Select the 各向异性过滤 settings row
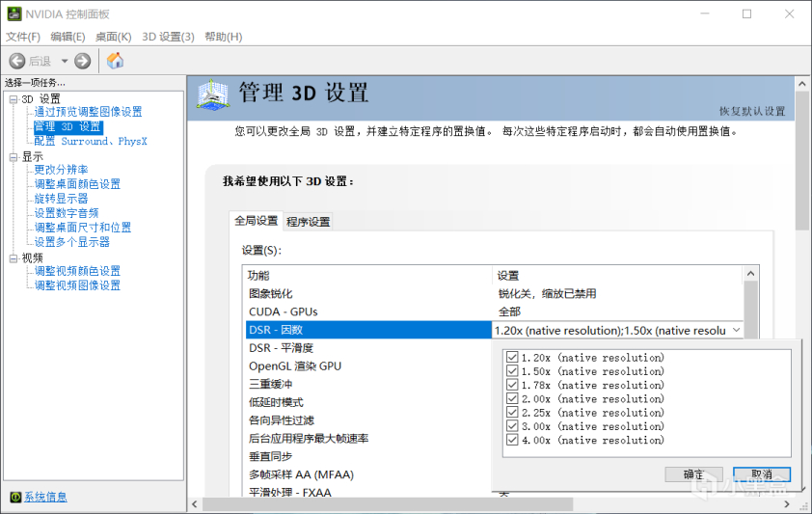812x514 pixels. [367, 420]
